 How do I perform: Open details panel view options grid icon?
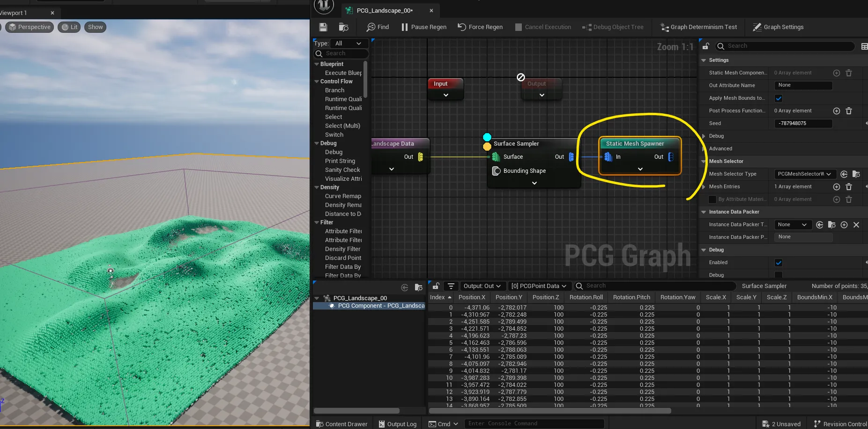point(864,46)
